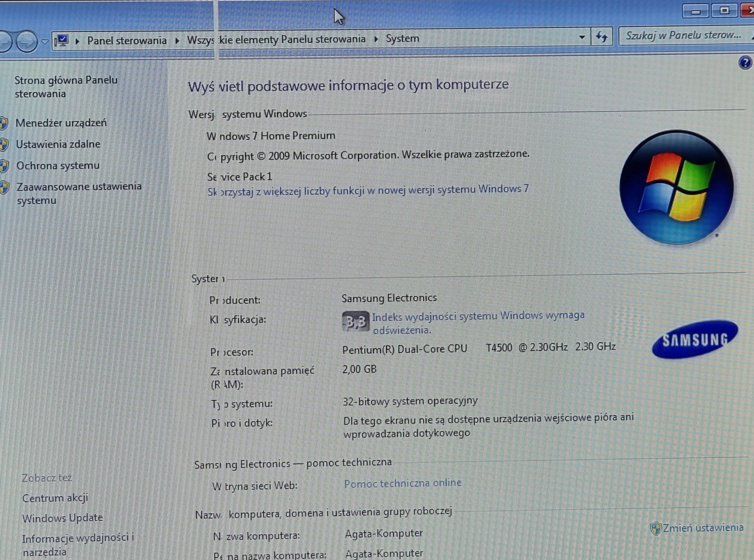
Task: Click the 3,3 performance rating badge
Action: [355, 321]
